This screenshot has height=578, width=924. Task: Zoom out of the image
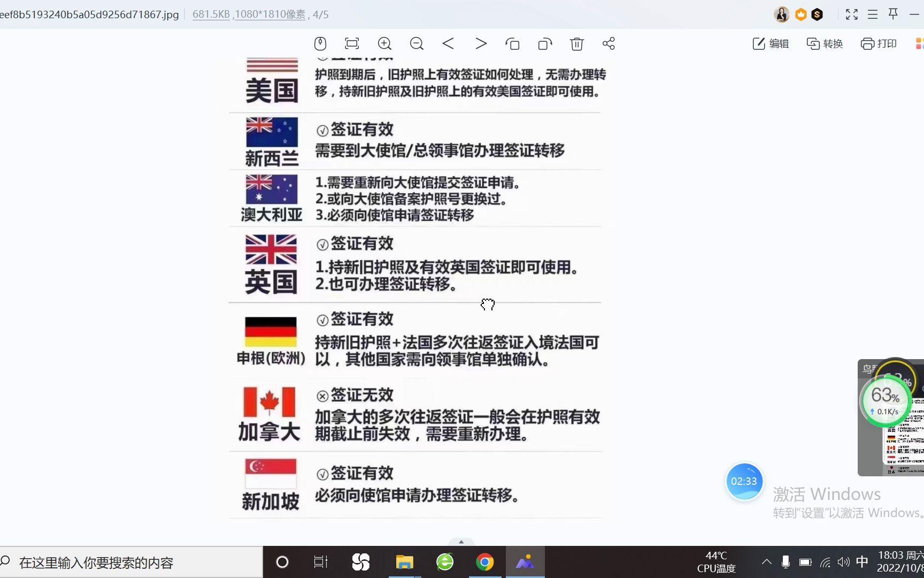pyautogui.click(x=417, y=44)
